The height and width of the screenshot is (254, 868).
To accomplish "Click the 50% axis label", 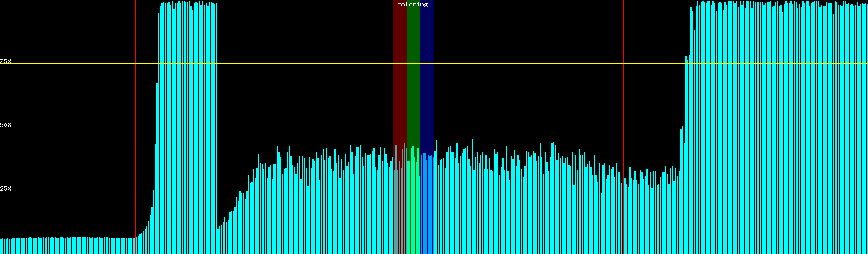I will [6, 125].
